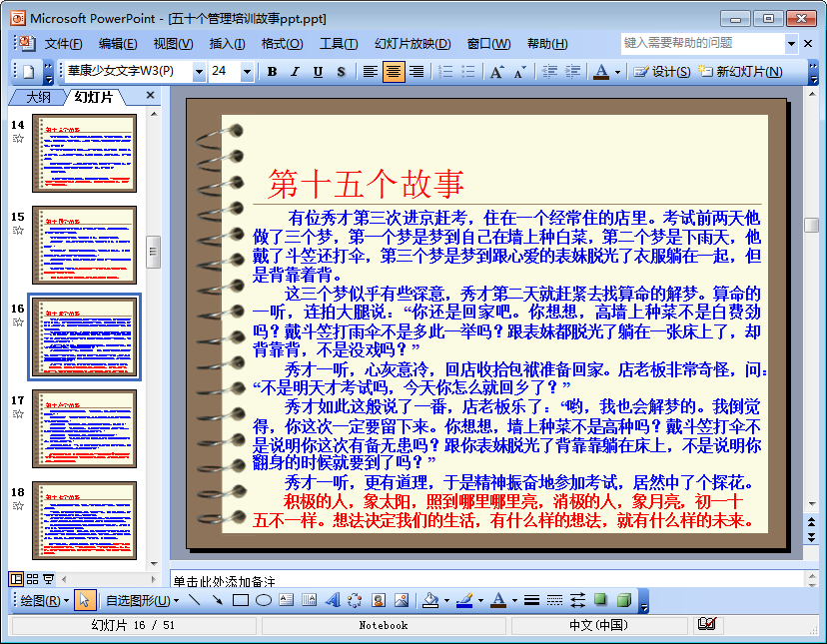
Task: Click the spelling check status icon
Action: (707, 624)
